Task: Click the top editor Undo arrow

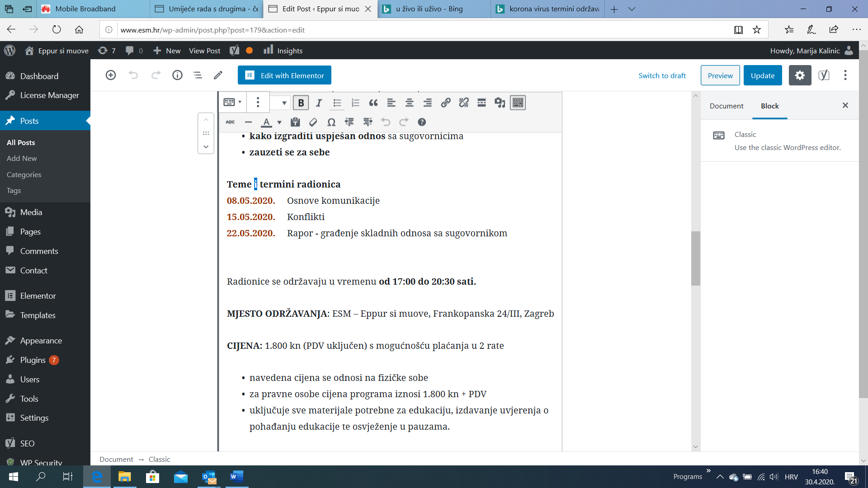Action: coord(133,75)
